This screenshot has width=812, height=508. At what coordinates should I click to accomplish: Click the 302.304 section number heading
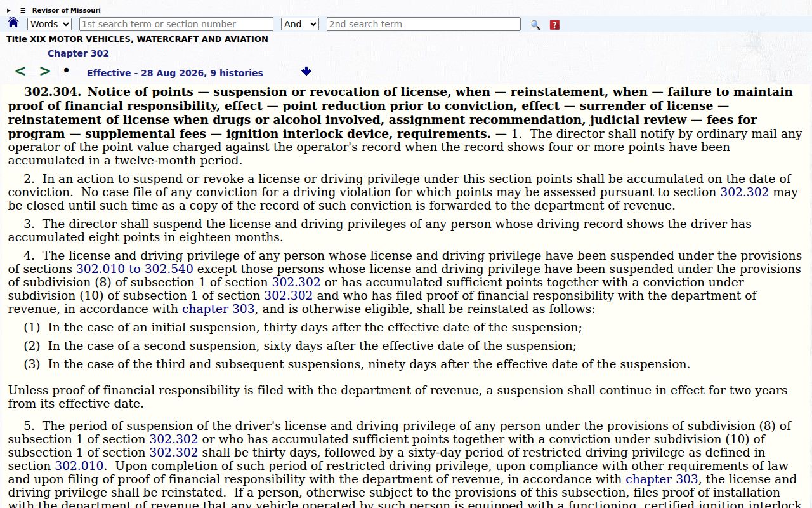click(53, 92)
